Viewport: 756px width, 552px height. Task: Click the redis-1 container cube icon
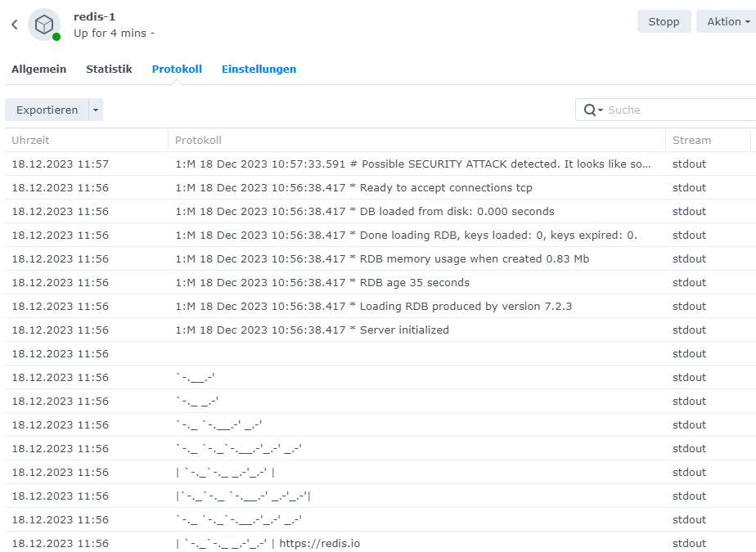tap(43, 25)
